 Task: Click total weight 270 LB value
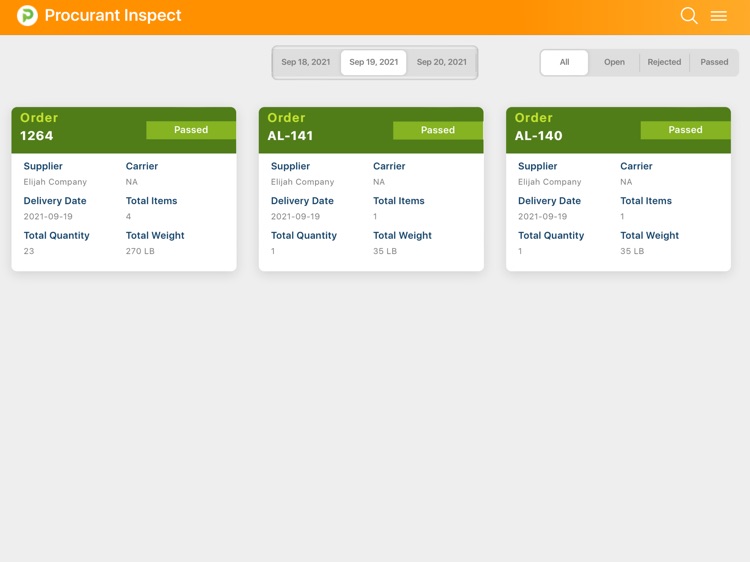tap(140, 251)
